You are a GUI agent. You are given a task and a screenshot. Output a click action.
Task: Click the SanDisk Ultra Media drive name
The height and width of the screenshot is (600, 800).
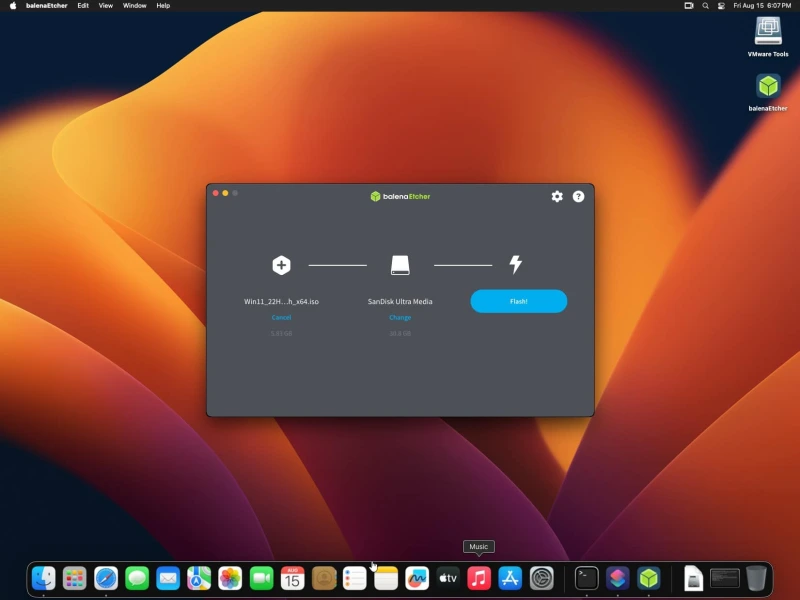[400, 302]
